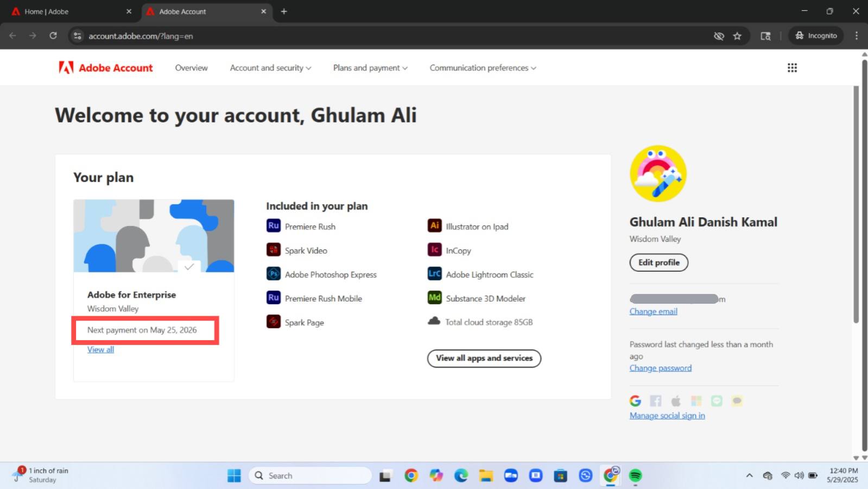Click the Spark Page app icon
The image size is (868, 489).
coord(273,321)
